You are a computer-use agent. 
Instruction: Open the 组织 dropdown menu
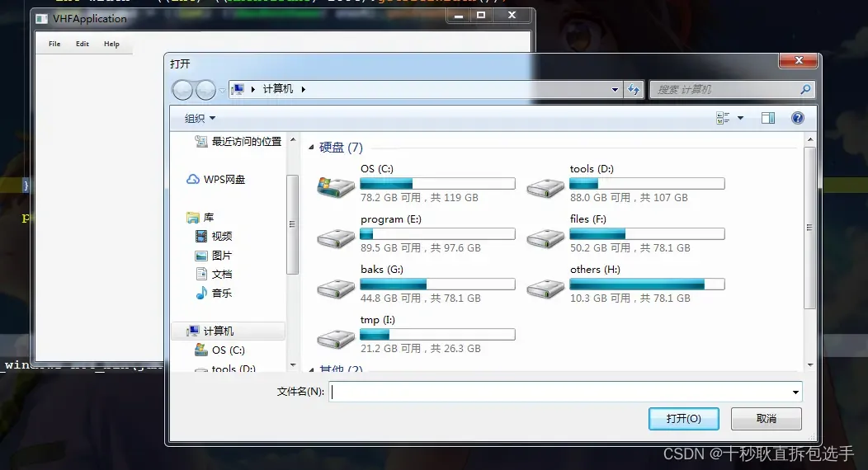pyautogui.click(x=200, y=119)
